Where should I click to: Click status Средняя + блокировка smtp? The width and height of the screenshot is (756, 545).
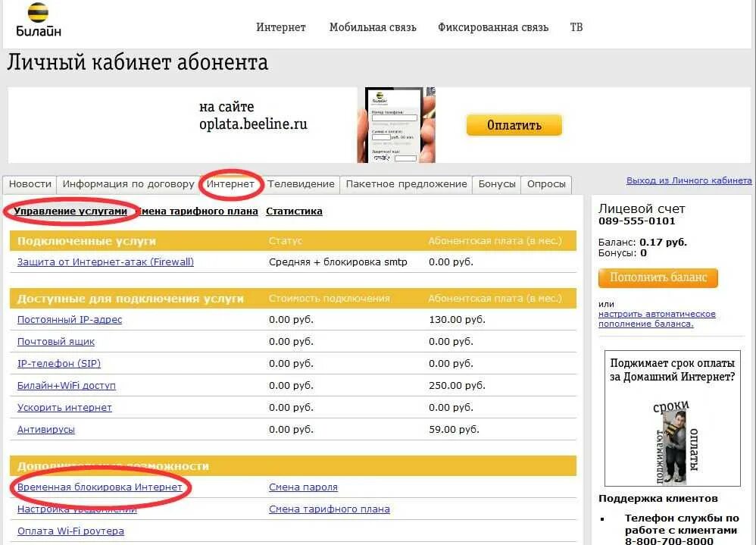338,262
